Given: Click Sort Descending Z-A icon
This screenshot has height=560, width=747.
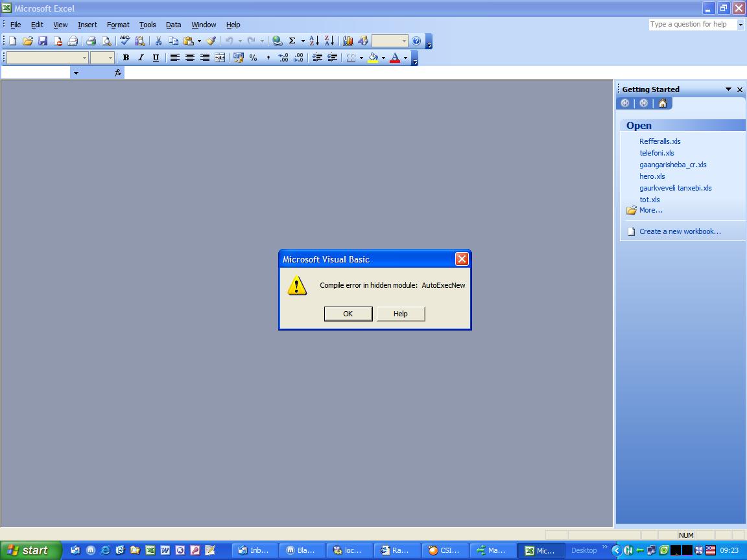Looking at the screenshot, I should click(329, 41).
